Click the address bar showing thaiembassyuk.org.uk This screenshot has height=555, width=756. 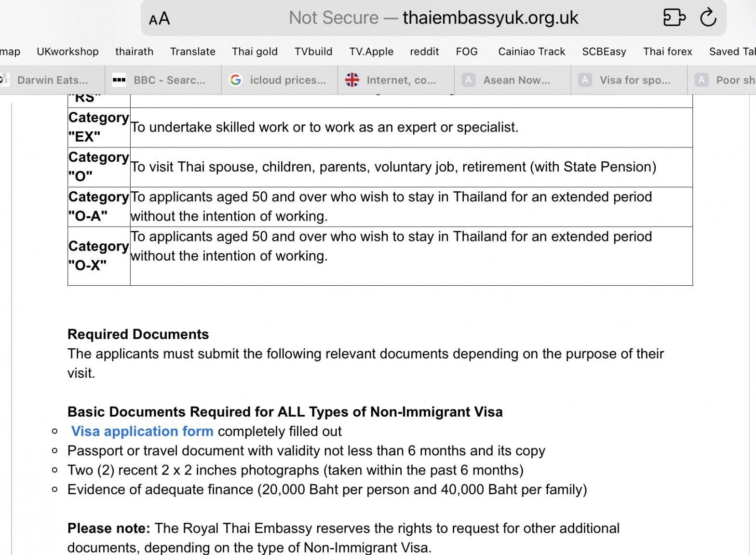[x=433, y=18]
